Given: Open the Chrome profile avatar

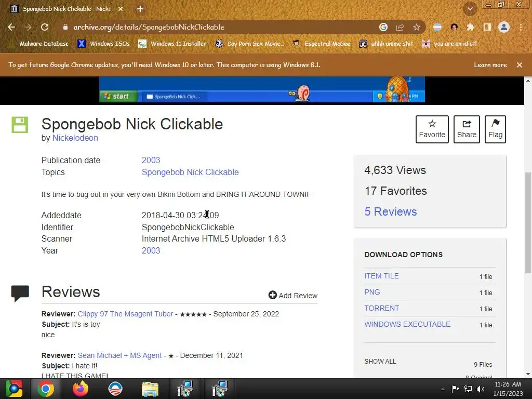Looking at the screenshot, I should (x=504, y=27).
